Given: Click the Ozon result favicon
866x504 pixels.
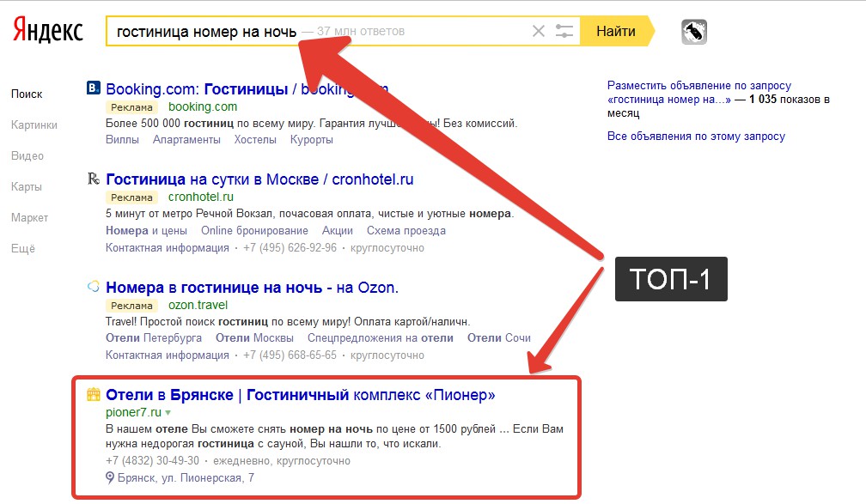Looking at the screenshot, I should (94, 288).
